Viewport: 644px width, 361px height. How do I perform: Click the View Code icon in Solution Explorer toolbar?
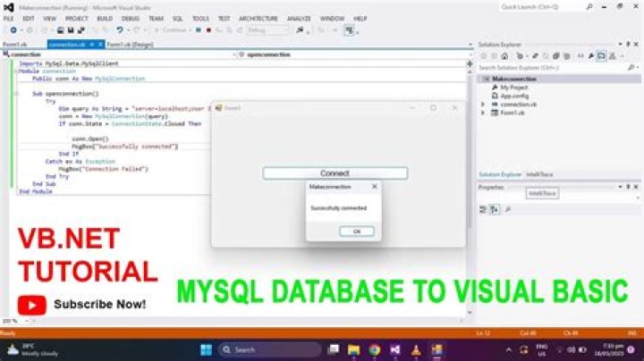click(580, 56)
